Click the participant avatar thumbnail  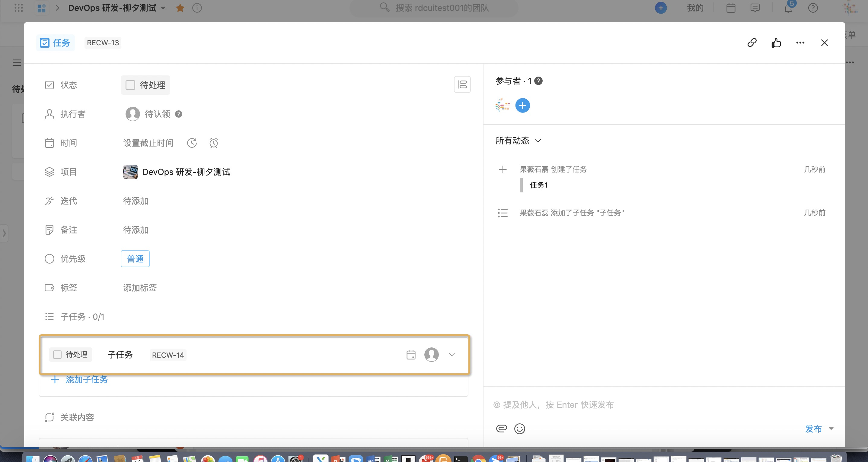click(503, 106)
